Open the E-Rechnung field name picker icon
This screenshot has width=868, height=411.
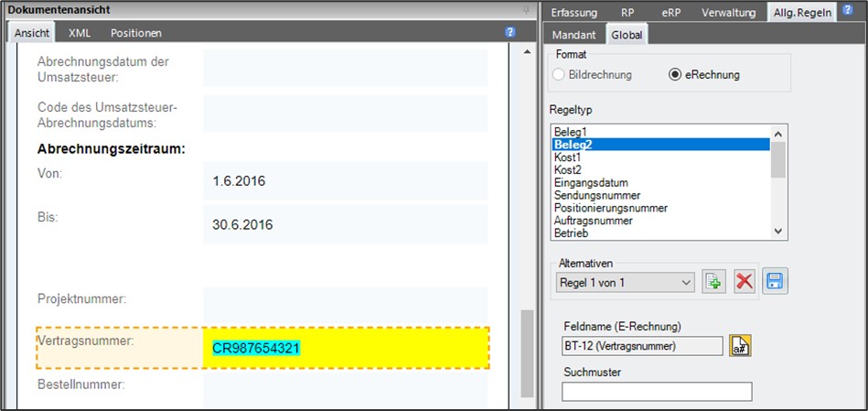740,346
